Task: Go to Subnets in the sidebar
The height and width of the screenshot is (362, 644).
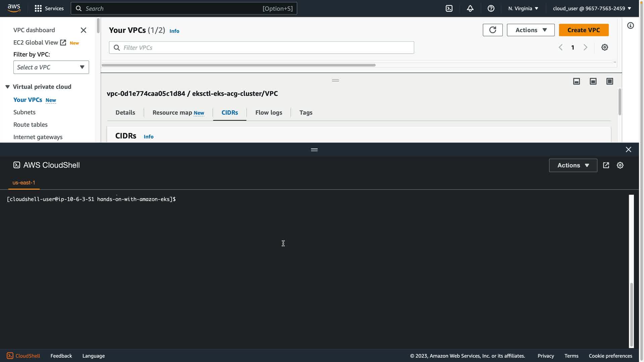Action: tap(24, 112)
